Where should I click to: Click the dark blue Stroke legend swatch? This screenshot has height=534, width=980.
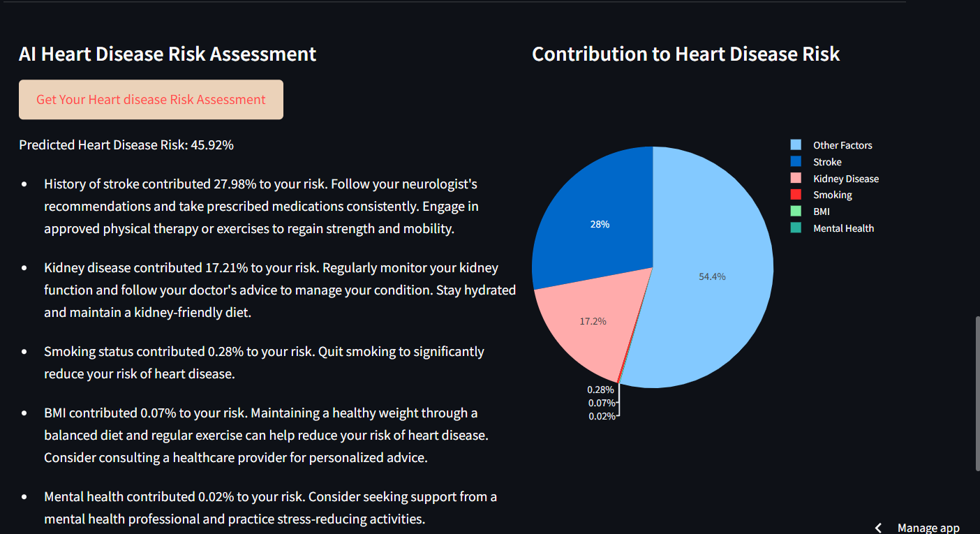796,162
